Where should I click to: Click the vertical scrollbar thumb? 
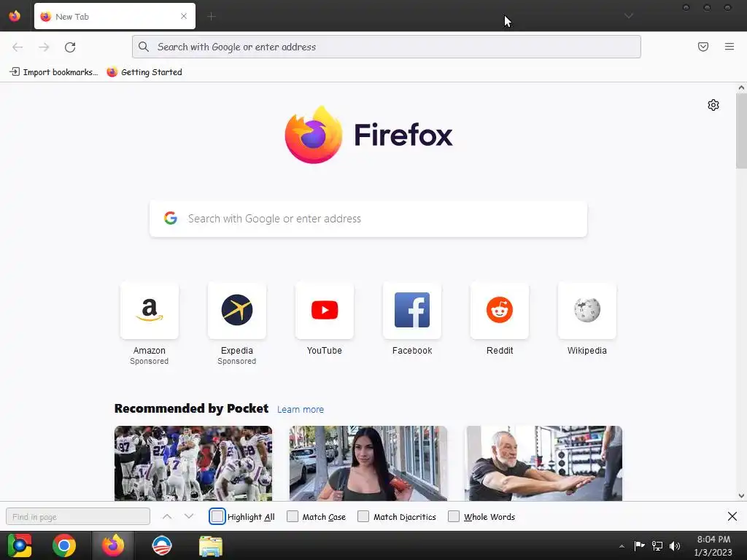(741, 131)
